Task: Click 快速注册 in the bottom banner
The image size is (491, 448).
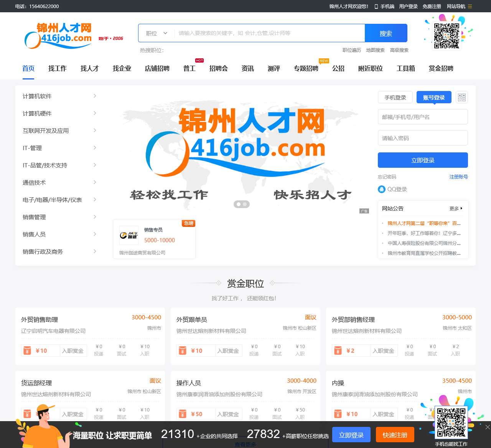Action: coord(395,435)
